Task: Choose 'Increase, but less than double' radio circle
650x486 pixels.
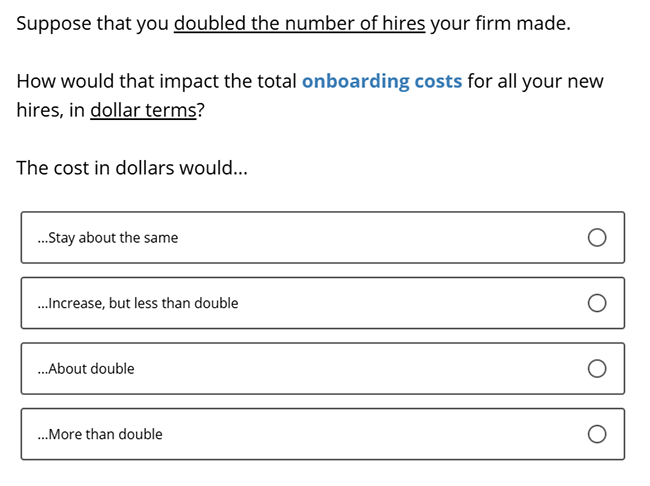Action: pyautogui.click(x=597, y=303)
